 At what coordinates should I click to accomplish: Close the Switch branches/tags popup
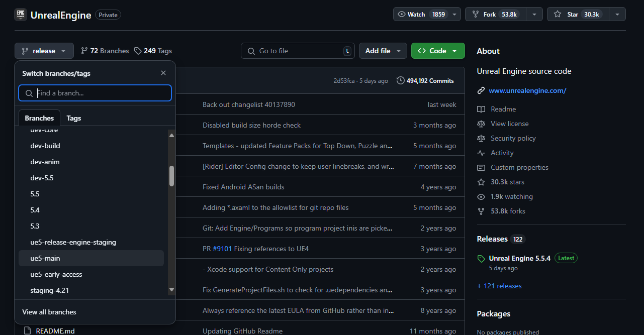[x=163, y=73]
